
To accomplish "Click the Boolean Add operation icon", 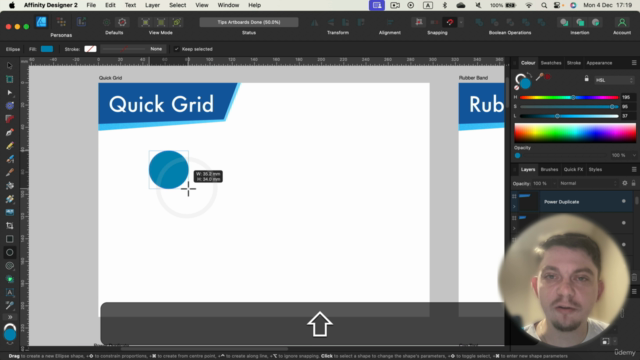I will pyautogui.click(x=479, y=22).
